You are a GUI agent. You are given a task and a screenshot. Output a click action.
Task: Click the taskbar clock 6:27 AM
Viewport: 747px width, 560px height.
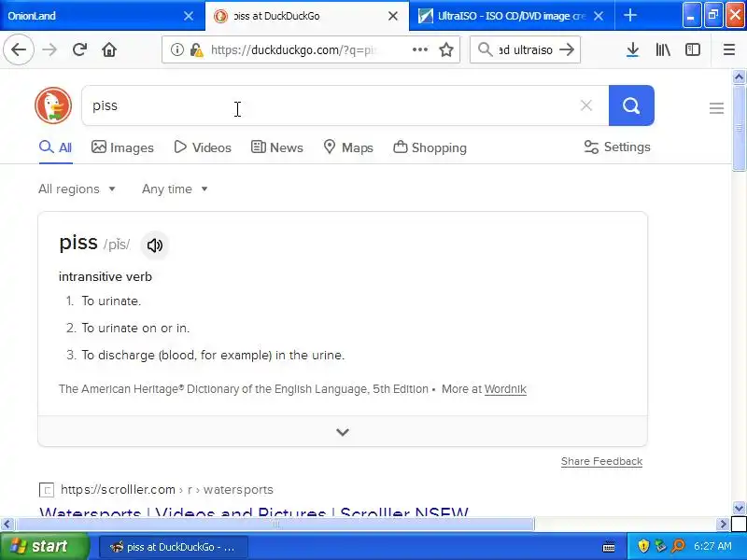pos(712,546)
